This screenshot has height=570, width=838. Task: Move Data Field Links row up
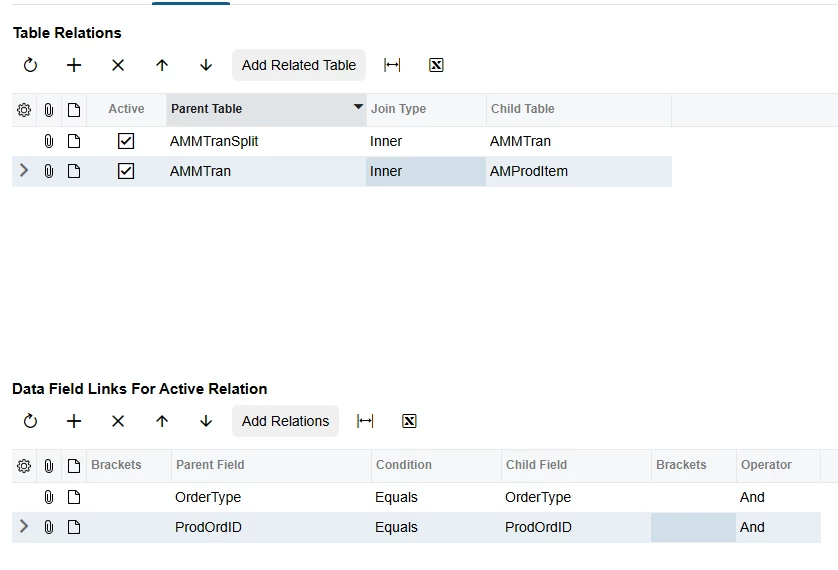point(162,421)
